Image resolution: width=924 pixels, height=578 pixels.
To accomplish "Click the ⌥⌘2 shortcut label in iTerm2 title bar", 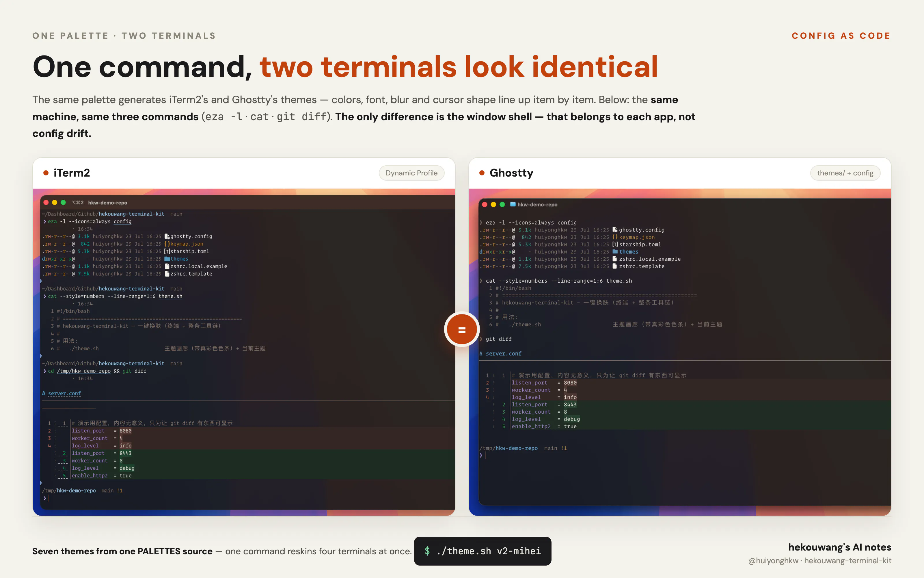I will coord(77,203).
